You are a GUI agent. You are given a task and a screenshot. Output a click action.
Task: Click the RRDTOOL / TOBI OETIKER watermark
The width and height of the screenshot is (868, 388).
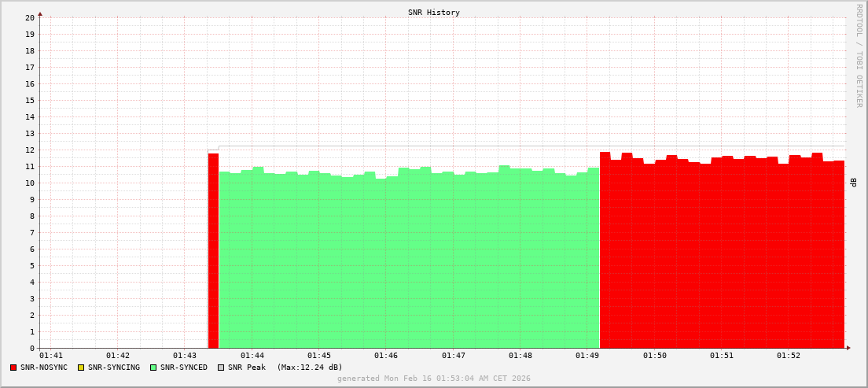[x=859, y=55]
